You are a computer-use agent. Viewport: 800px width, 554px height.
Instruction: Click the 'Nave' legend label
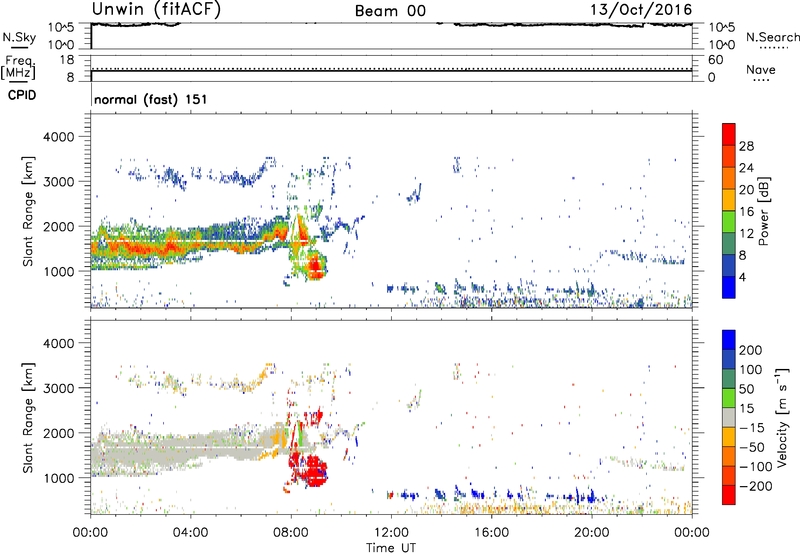coord(760,70)
